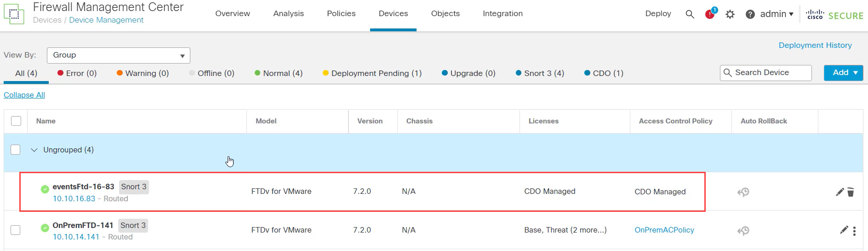Screen dimensions: 868x251
Task: Filter by Deployment Pending (1) tab
Action: click(372, 73)
